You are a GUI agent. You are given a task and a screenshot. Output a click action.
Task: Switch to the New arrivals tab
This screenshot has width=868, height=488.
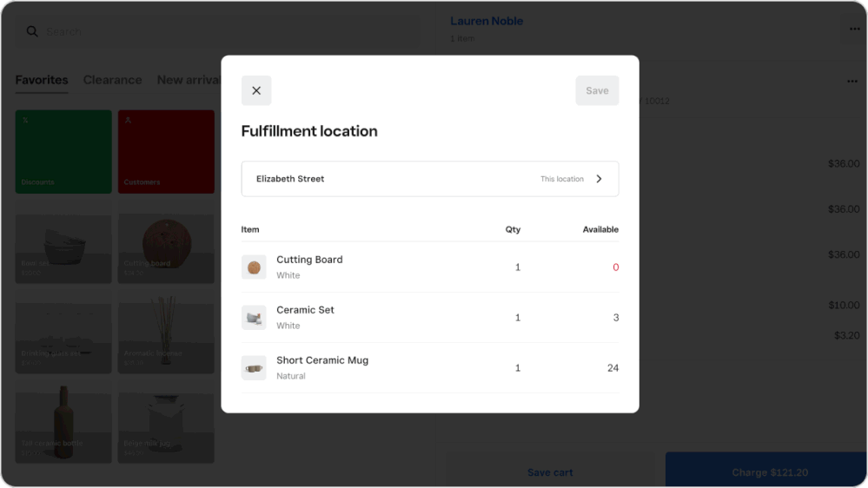pos(189,80)
